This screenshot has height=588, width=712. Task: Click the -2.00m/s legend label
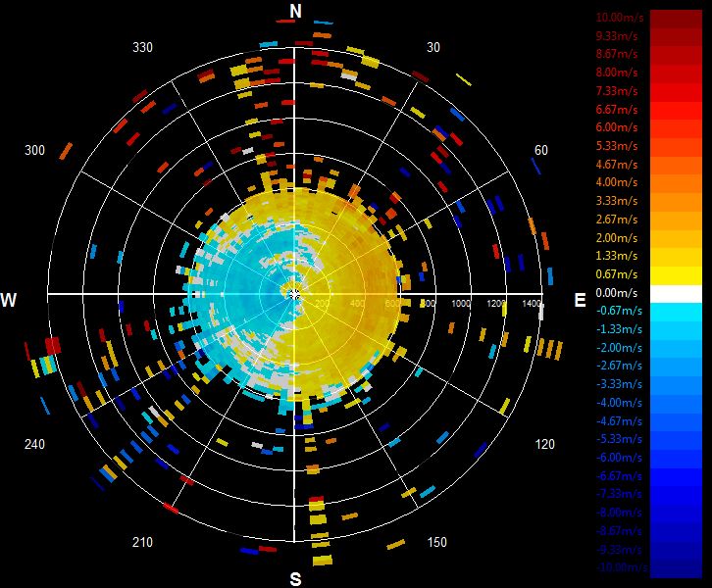(619, 348)
